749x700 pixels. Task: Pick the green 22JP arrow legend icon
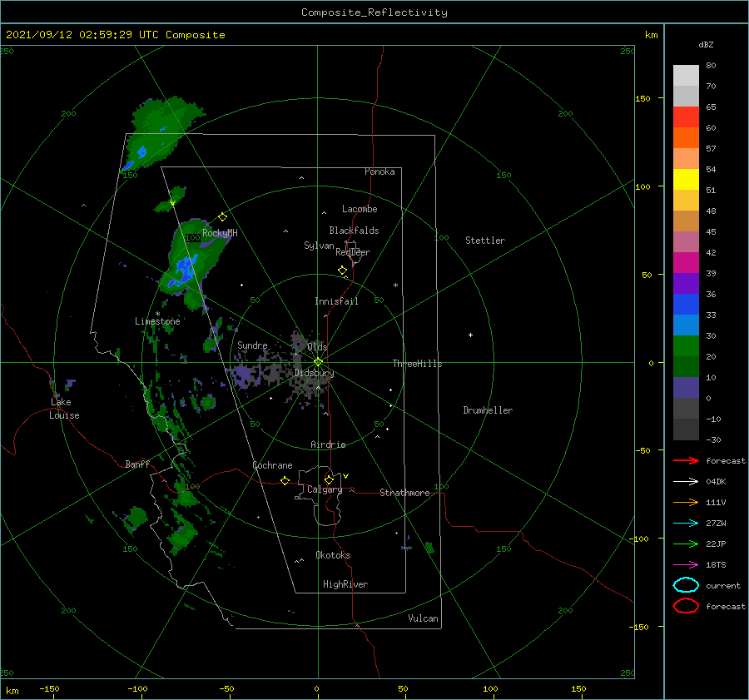[686, 544]
